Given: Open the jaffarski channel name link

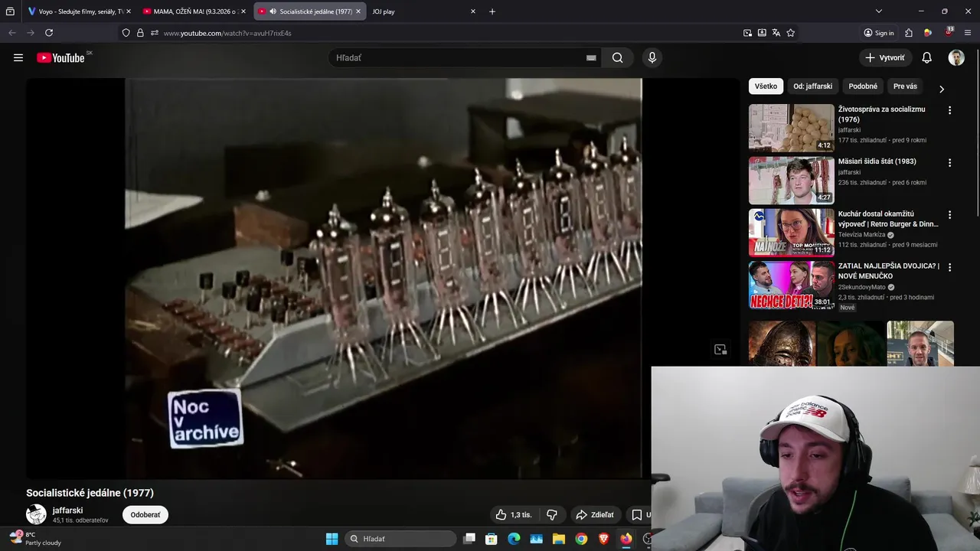Looking at the screenshot, I should point(68,510).
